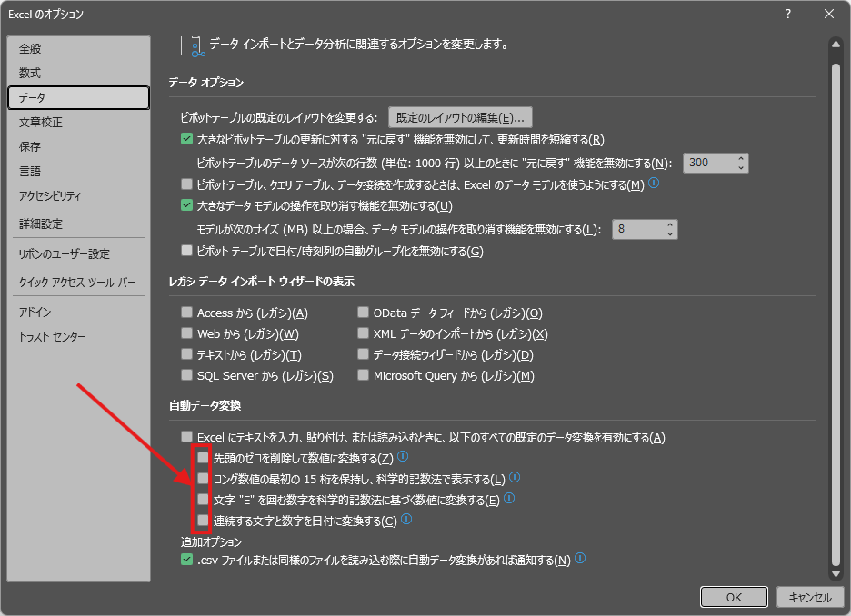The height and width of the screenshot is (616, 851).
Task: Open the 文章校正 category
Action: [79, 122]
